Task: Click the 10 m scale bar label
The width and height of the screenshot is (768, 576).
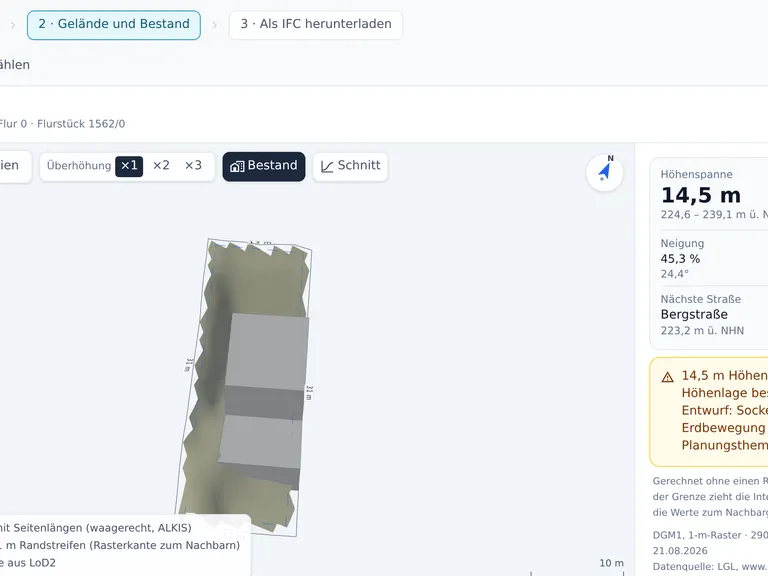Action: tap(612, 563)
